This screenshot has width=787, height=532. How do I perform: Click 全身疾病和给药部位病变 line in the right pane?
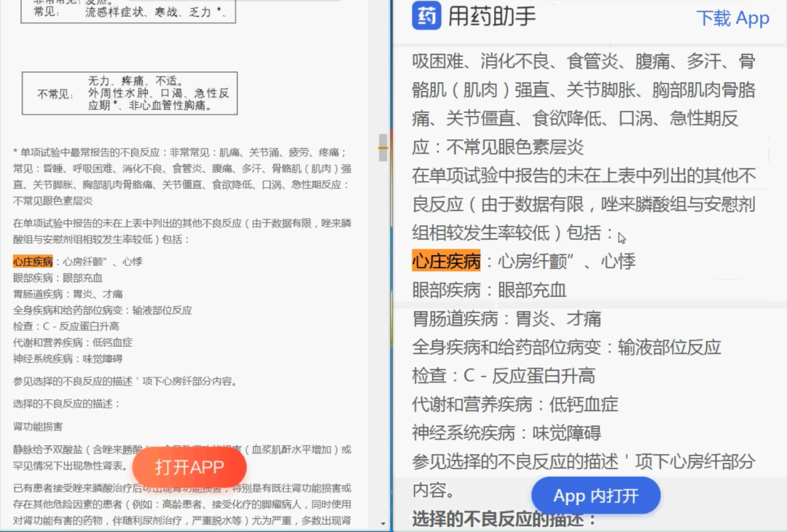click(565, 347)
